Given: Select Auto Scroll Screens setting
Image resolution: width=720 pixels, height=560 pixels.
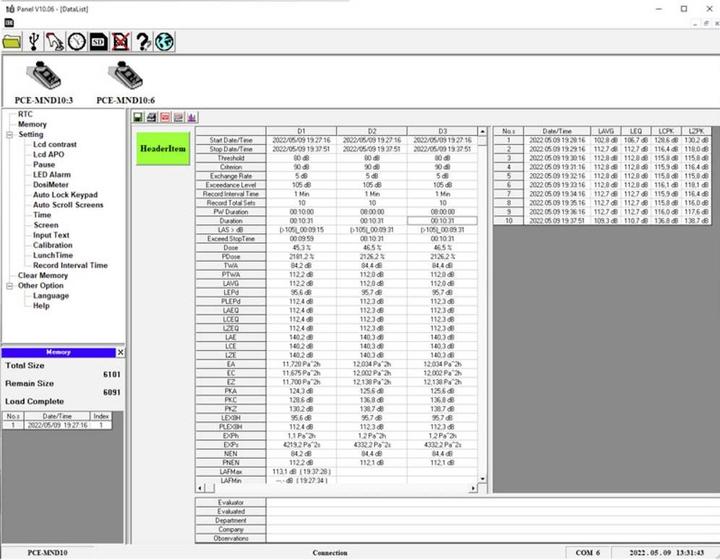Looking at the screenshot, I should [68, 205].
